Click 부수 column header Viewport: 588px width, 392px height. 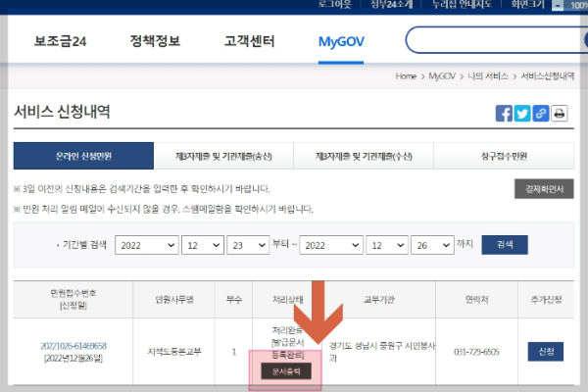tap(233, 299)
